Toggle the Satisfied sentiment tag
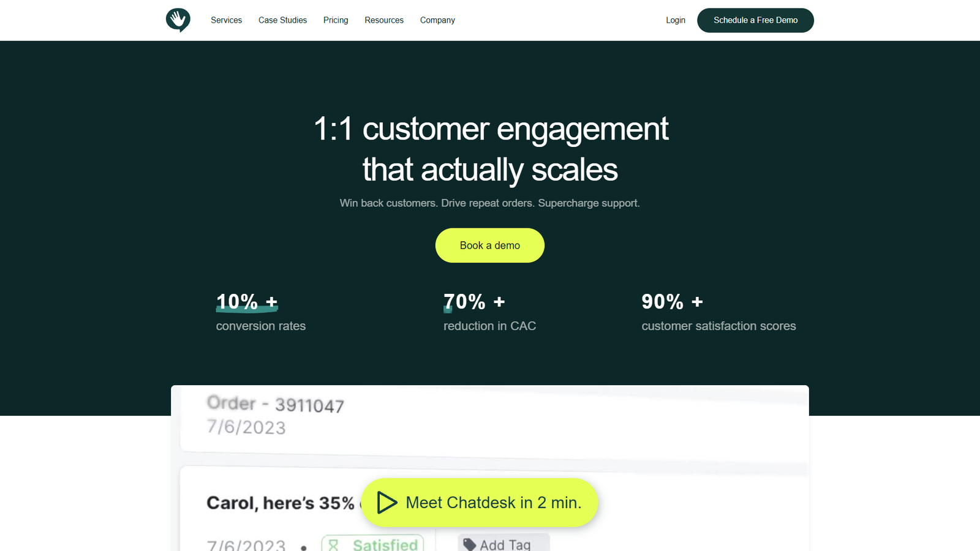 coord(372,544)
